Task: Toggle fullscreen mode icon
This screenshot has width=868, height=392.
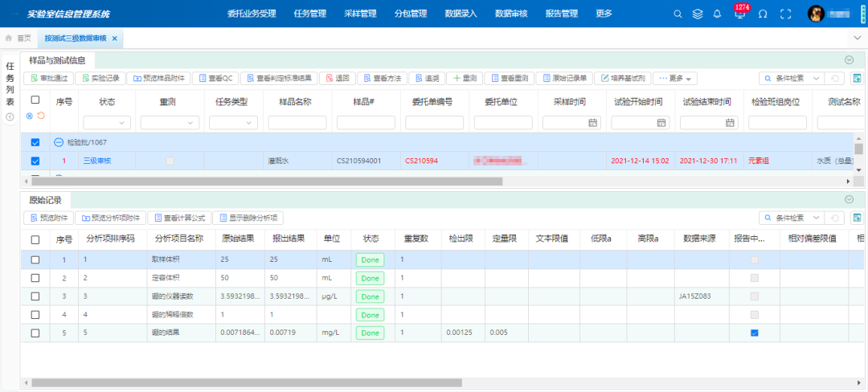Action: point(786,14)
